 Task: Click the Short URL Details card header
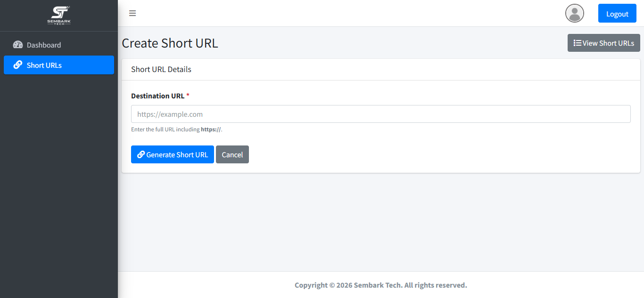click(381, 69)
